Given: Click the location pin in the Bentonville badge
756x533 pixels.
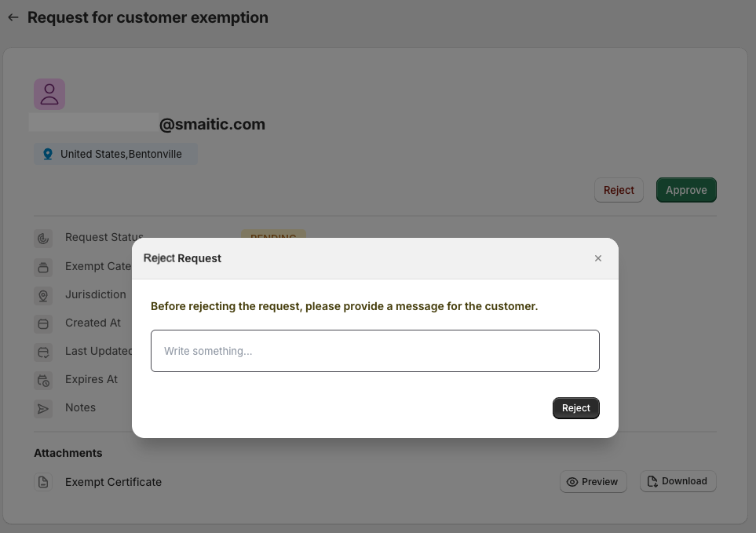Looking at the screenshot, I should (48, 154).
